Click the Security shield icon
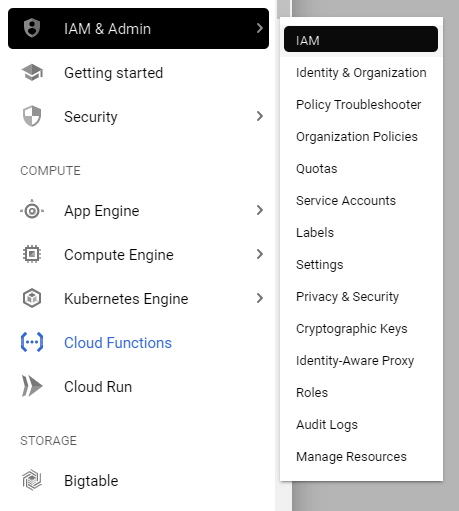Screen dimensions: 459x511 click(x=32, y=116)
